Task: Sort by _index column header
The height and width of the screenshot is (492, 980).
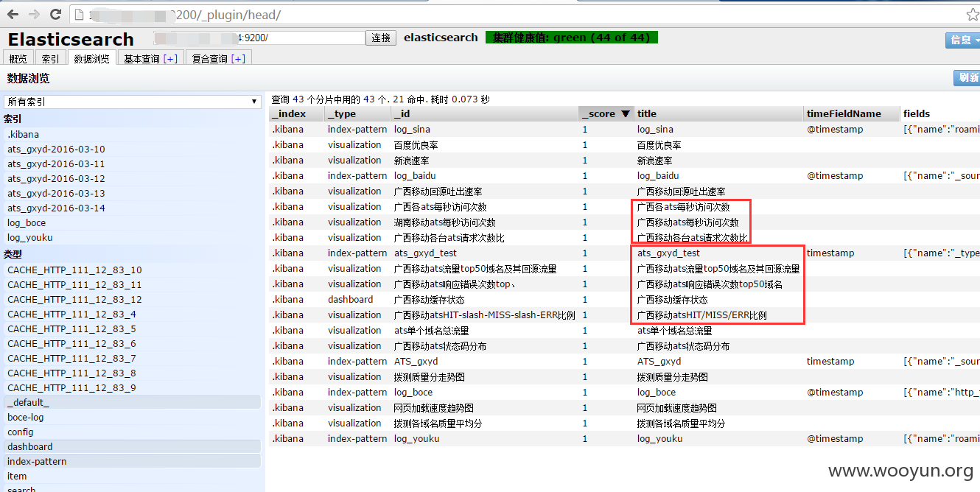Action: pyautogui.click(x=297, y=114)
